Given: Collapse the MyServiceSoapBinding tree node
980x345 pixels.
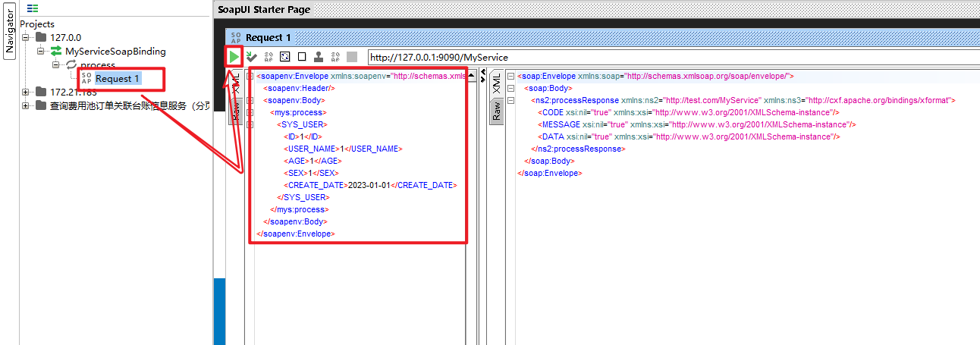Looking at the screenshot, I should point(41,52).
